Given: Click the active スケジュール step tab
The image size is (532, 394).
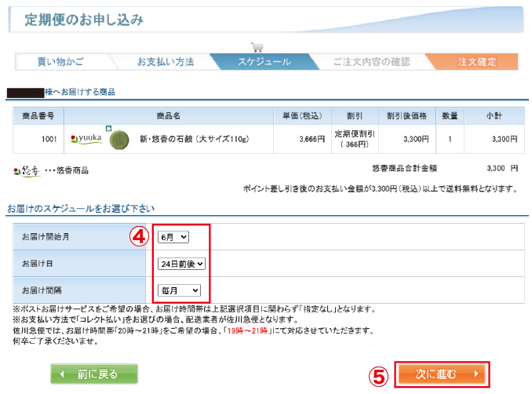Looking at the screenshot, I should [264, 62].
